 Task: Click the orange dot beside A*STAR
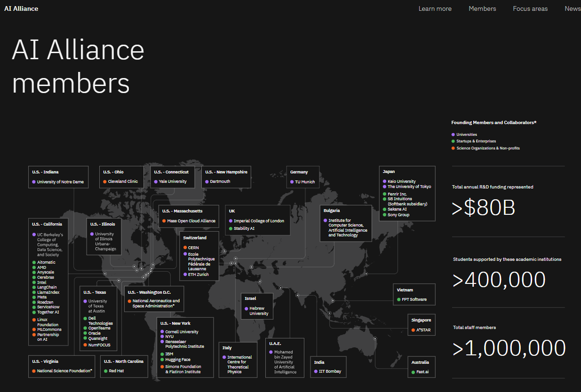coord(413,330)
